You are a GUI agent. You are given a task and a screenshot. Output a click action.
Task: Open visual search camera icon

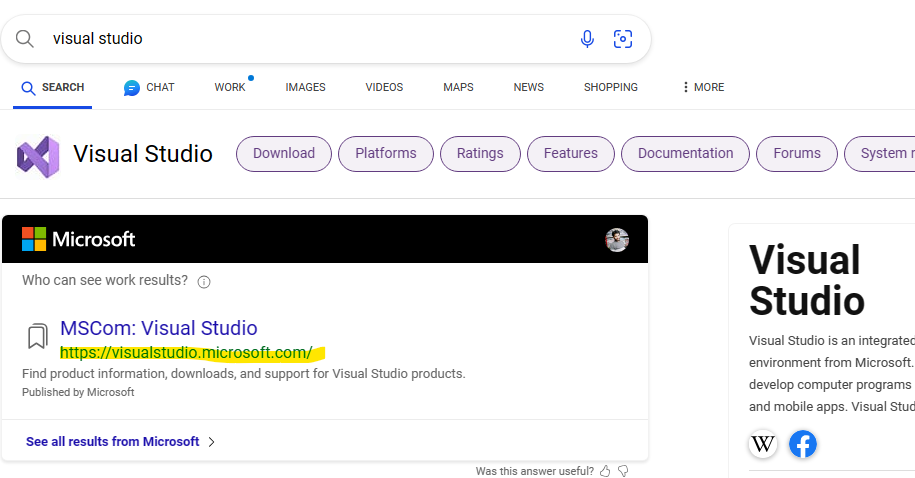point(623,39)
